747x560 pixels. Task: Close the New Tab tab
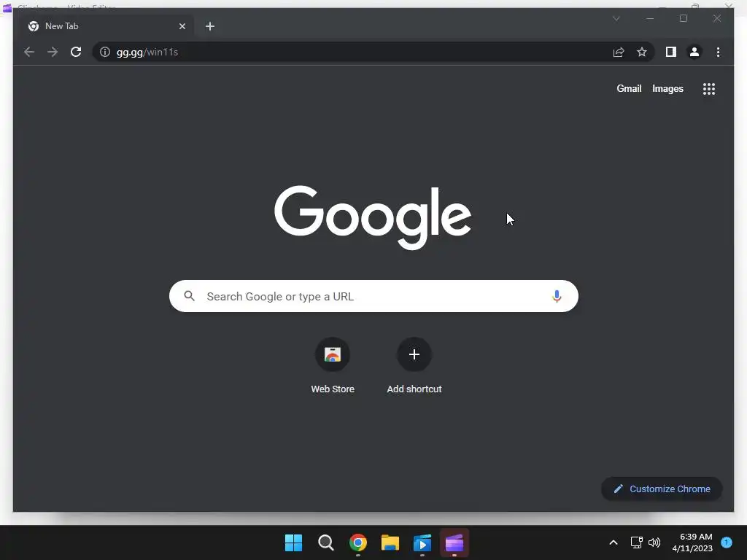point(182,26)
